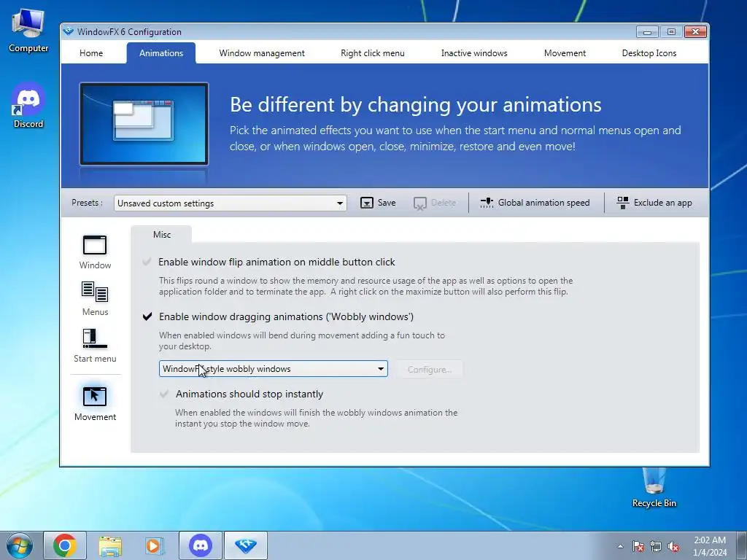Click the Exclude an app label
This screenshot has width=747, height=560.
pyautogui.click(x=662, y=203)
